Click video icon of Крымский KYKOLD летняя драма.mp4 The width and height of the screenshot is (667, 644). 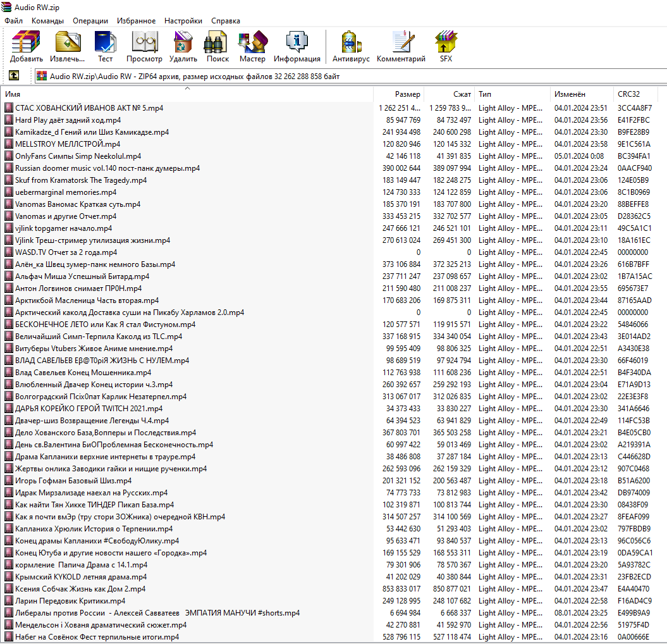[9, 577]
